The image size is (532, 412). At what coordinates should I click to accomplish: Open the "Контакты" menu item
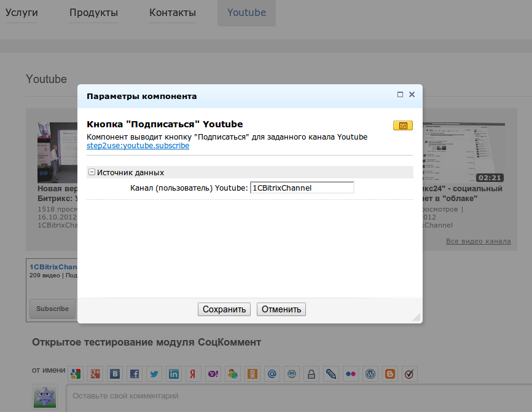[x=173, y=13]
